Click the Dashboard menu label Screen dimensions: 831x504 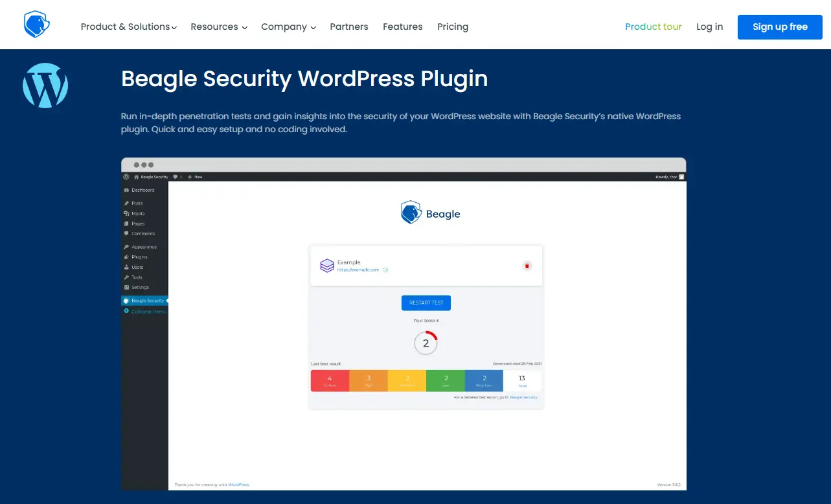click(143, 190)
